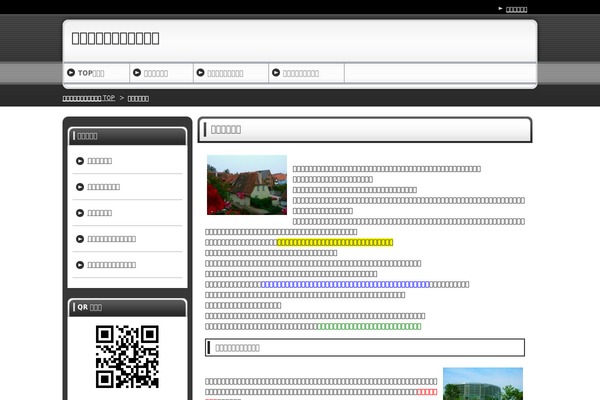This screenshot has height=400, width=600.
Task: Click the arrow icon of the first sidebar item
Action: click(x=80, y=161)
